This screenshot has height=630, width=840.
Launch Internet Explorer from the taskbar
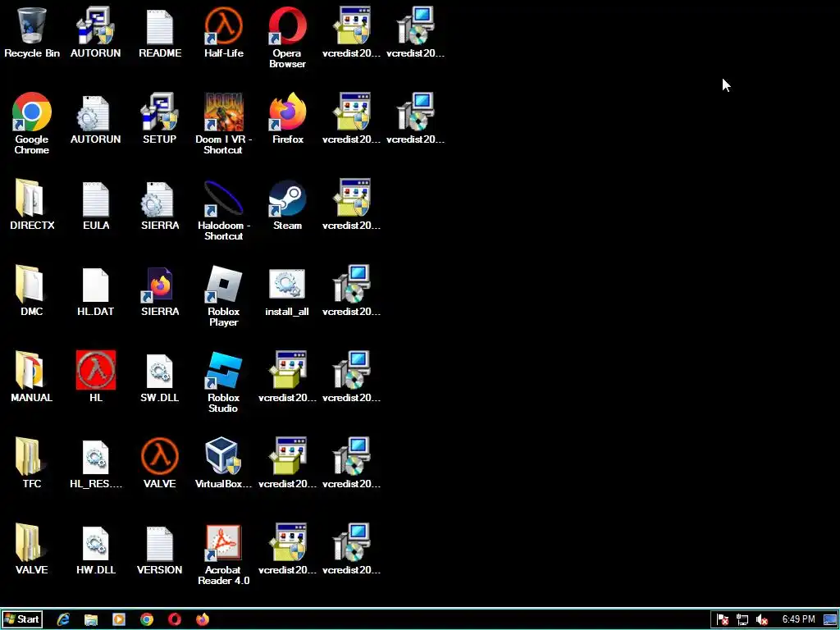pos(63,619)
